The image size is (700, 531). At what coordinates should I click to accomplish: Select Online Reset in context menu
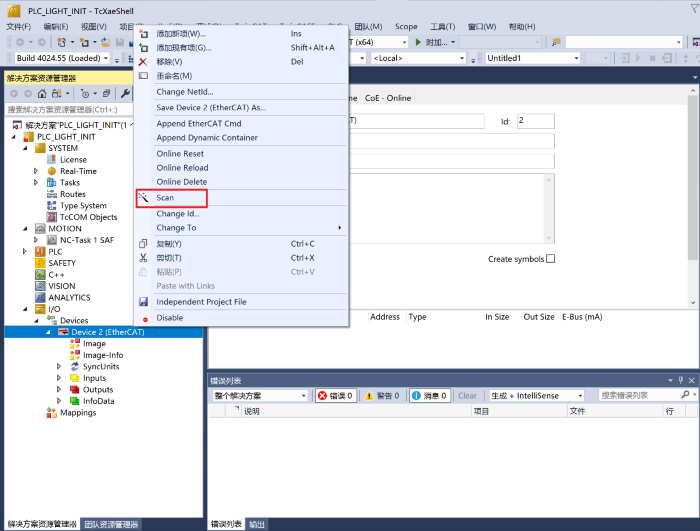[180, 154]
